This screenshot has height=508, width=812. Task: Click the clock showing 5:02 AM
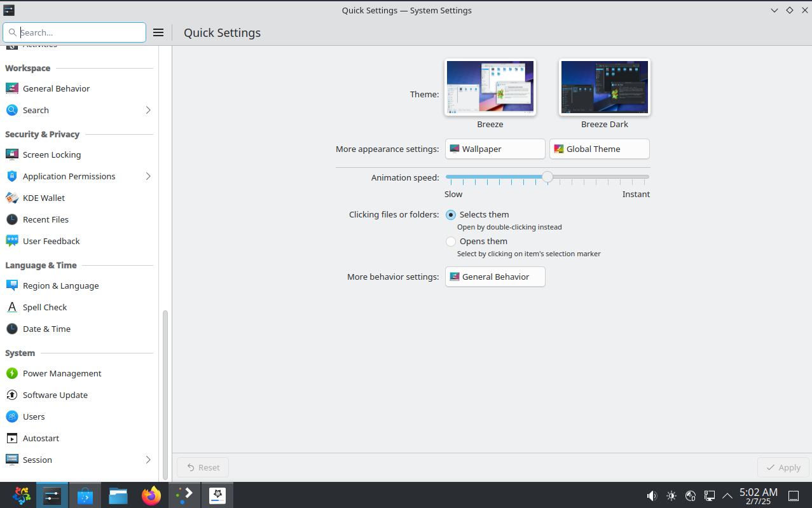[x=759, y=492]
